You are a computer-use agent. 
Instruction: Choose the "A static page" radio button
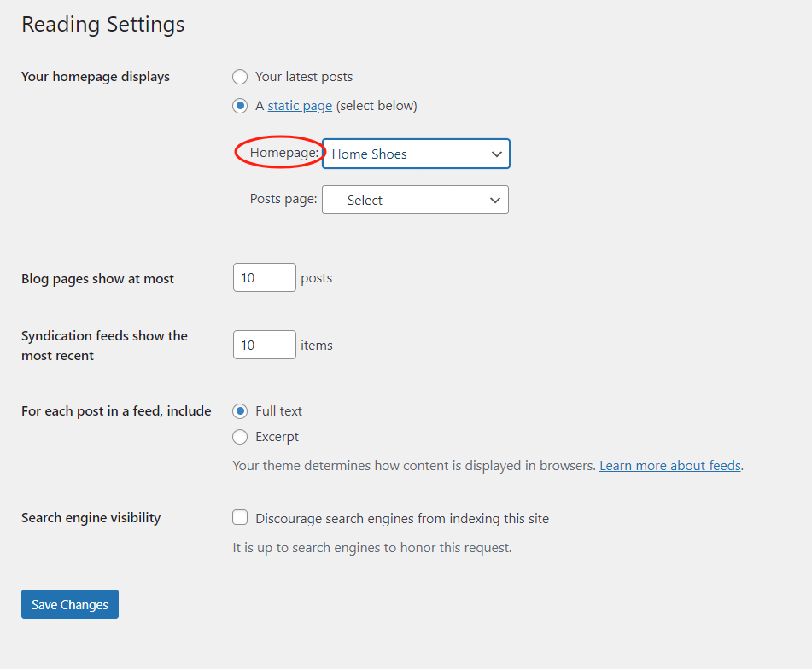click(241, 107)
